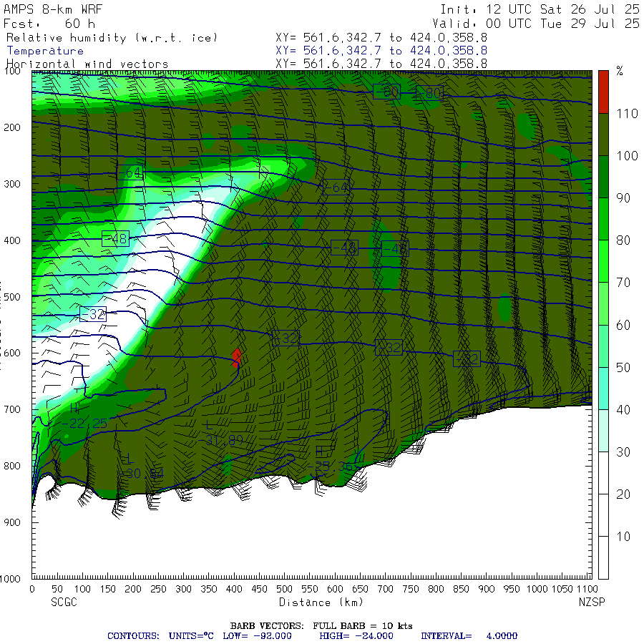The width and height of the screenshot is (644, 644).
Task: Click the "-22.25" temperature high value label
Action: 84,424
